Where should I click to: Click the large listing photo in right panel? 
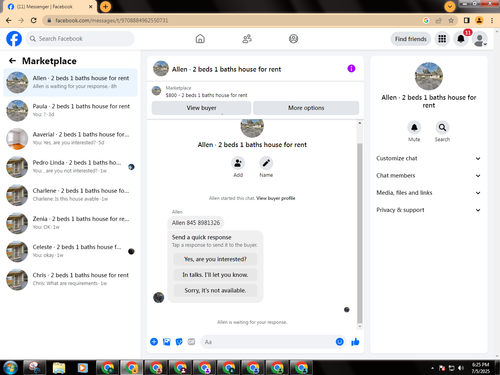(429, 76)
